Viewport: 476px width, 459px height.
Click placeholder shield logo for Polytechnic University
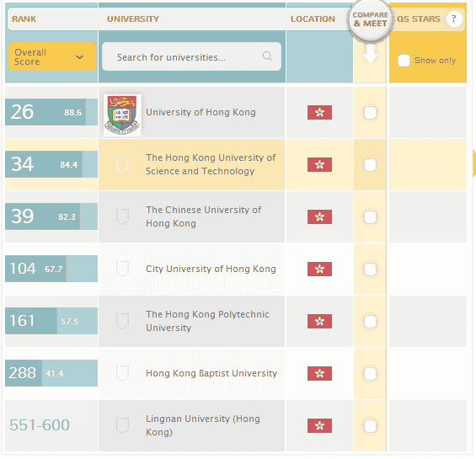point(123,321)
